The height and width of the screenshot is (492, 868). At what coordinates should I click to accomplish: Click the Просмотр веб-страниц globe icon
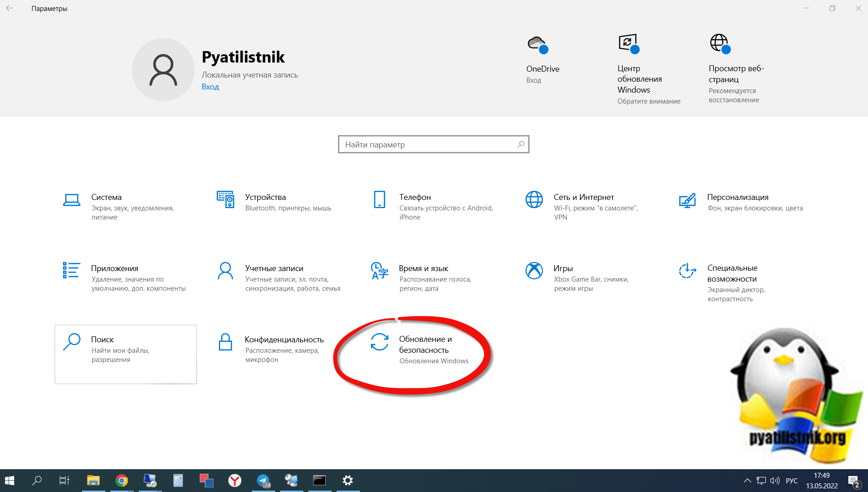click(x=720, y=44)
